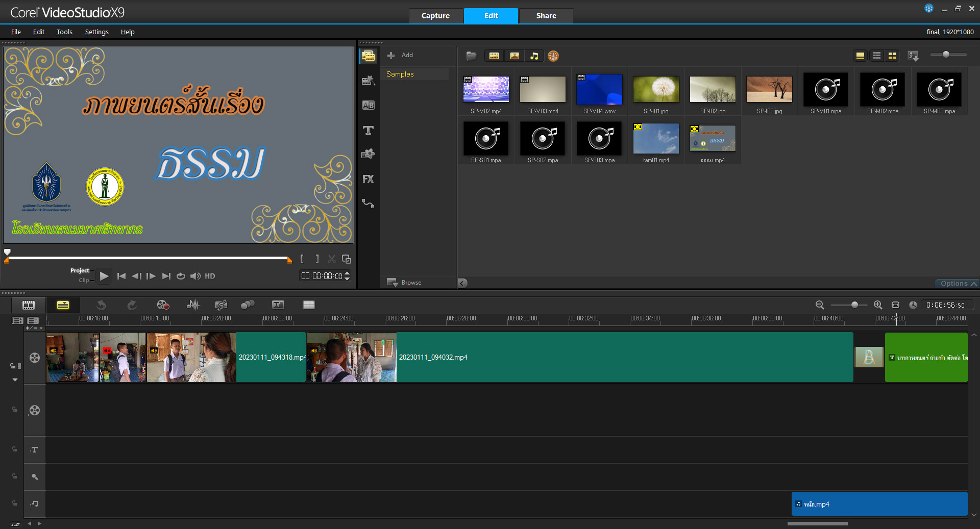Click the Browse button

(405, 283)
